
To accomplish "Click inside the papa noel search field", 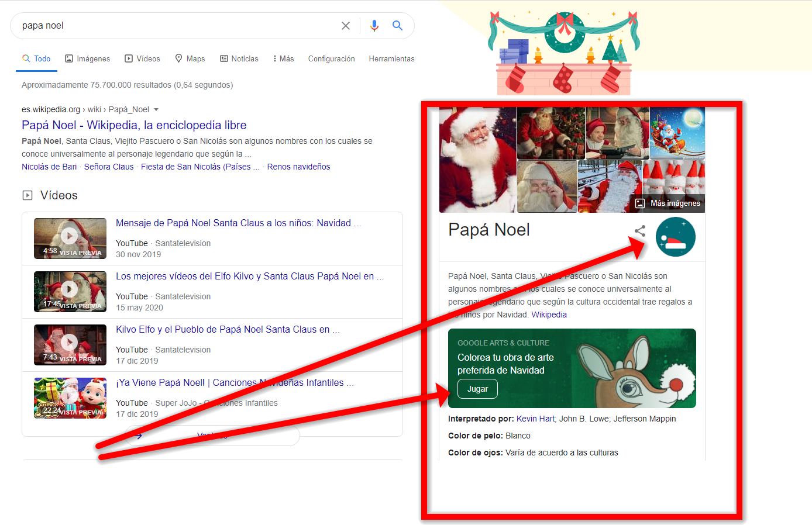I will tap(176, 26).
